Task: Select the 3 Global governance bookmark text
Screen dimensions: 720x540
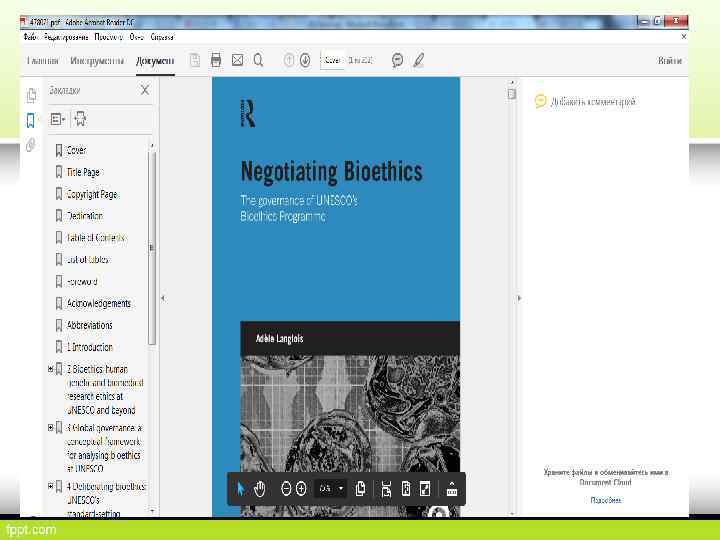Action: point(104,448)
